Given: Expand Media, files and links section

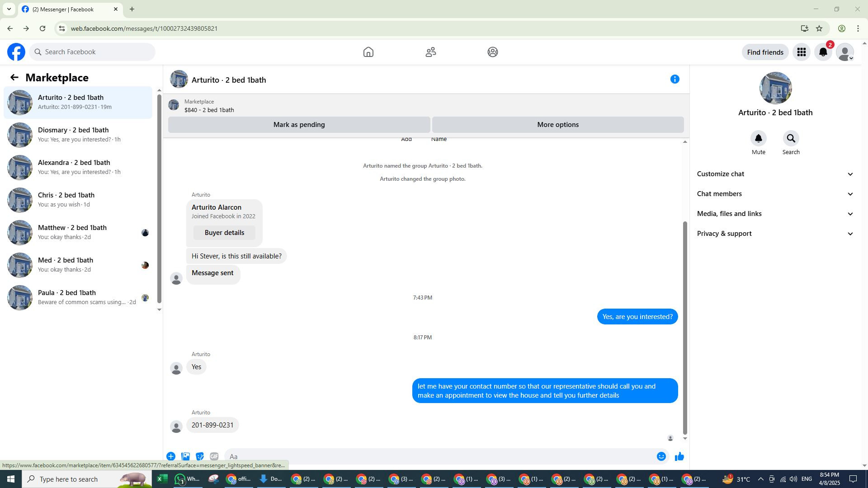Looking at the screenshot, I should coord(775,214).
